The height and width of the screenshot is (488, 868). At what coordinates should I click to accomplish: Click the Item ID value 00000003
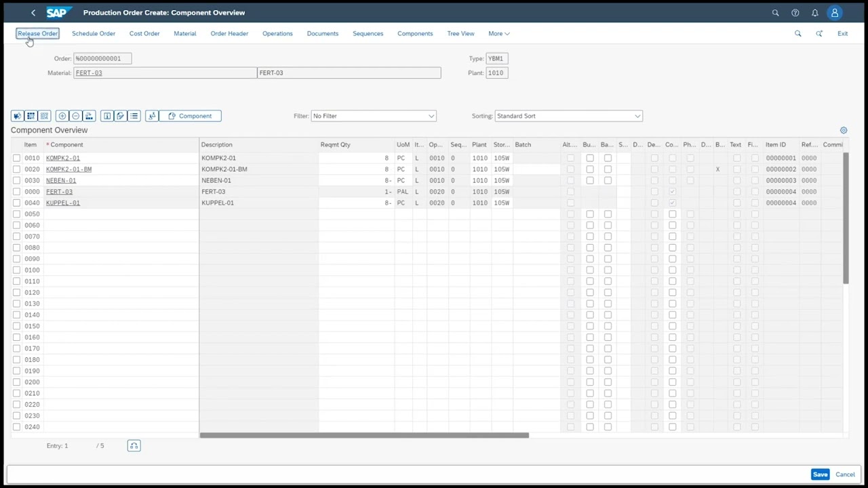click(x=781, y=180)
